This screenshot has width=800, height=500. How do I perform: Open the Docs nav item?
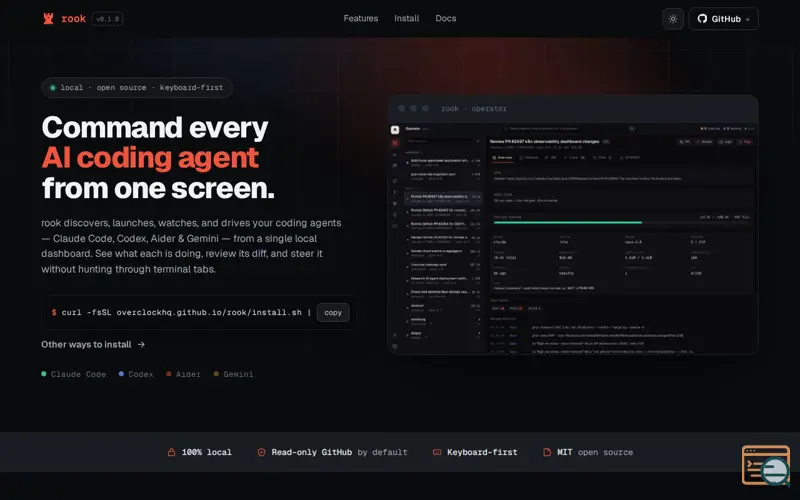click(445, 18)
